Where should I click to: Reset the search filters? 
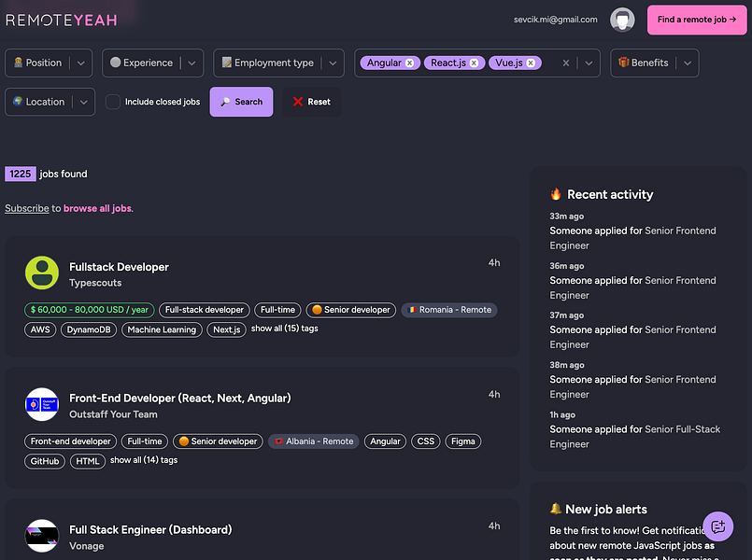(311, 102)
